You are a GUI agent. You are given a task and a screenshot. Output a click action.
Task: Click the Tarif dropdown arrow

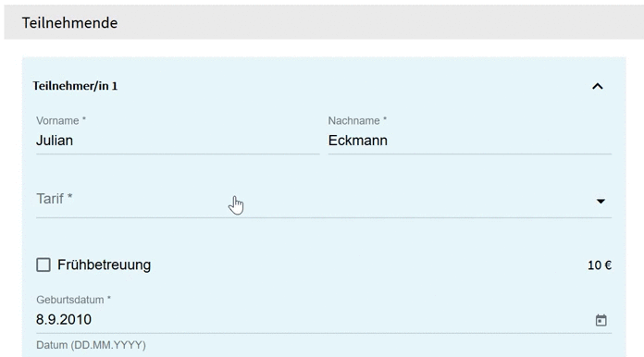pyautogui.click(x=601, y=201)
